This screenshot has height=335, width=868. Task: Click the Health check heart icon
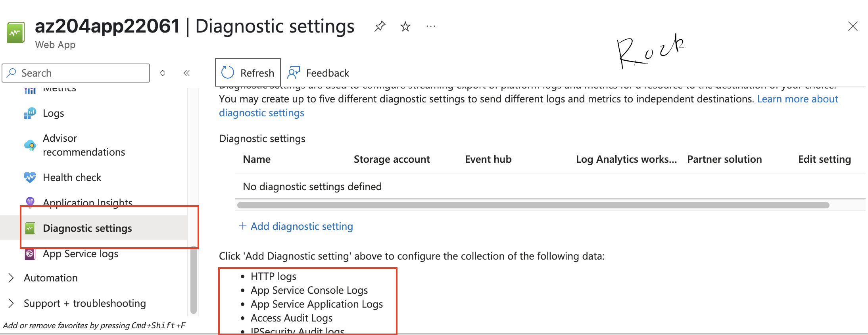coord(30,177)
